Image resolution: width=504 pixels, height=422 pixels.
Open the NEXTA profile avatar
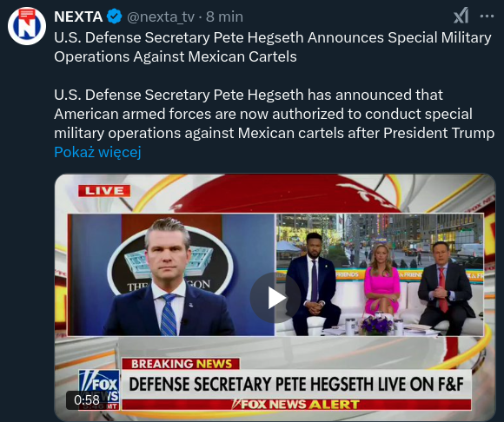pos(27,26)
